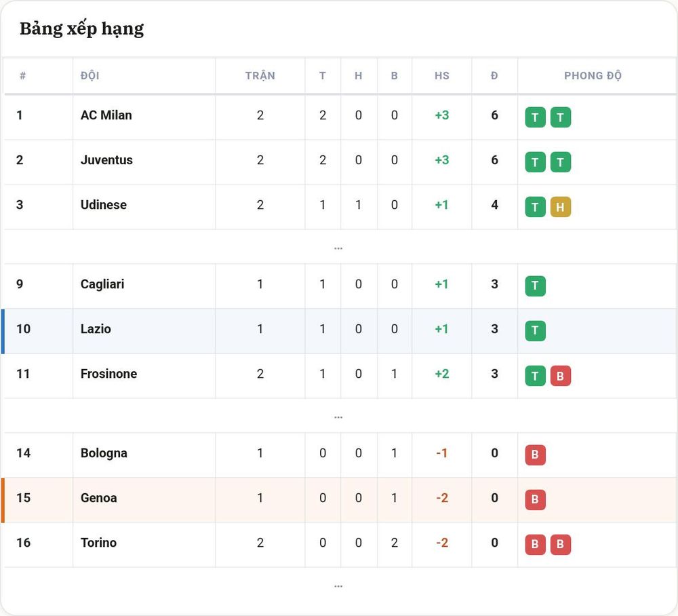Screen dimensions: 678x616
Task: Click Udinese's yellow H draw badge
Action: point(561,207)
